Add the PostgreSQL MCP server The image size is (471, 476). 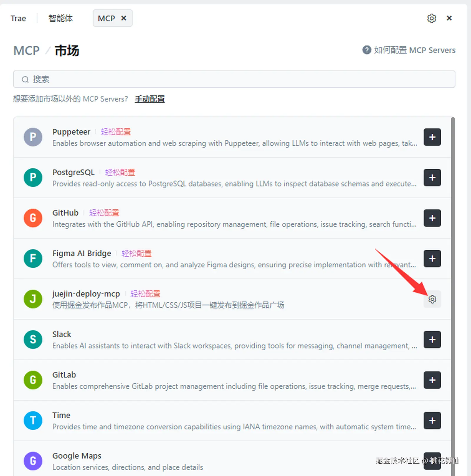tap(432, 178)
